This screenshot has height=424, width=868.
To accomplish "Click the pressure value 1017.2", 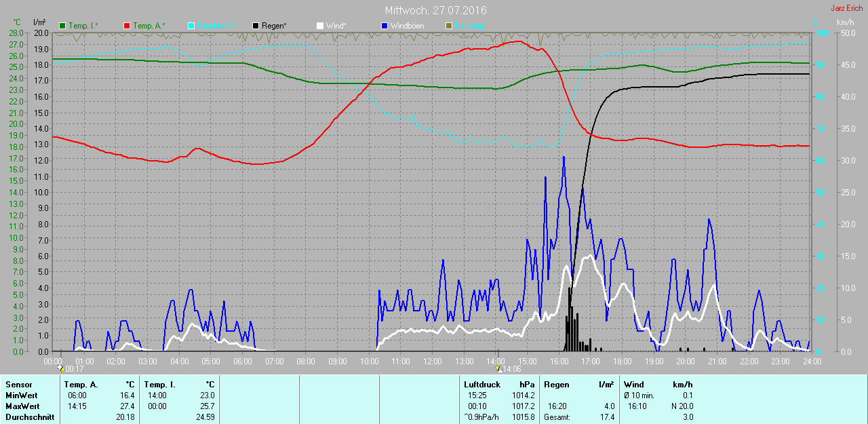I will [524, 406].
